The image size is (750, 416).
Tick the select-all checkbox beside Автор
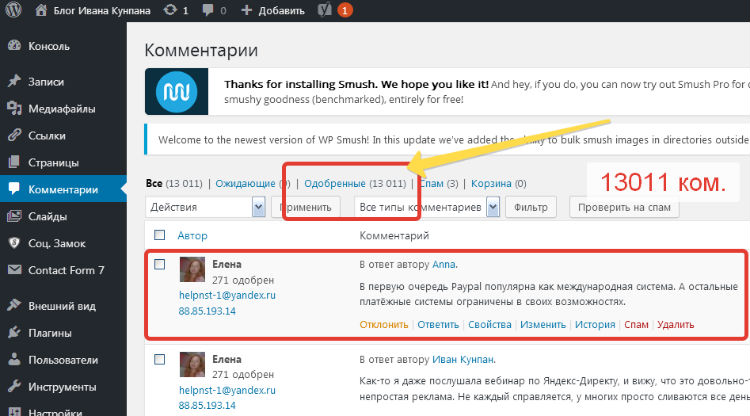159,235
